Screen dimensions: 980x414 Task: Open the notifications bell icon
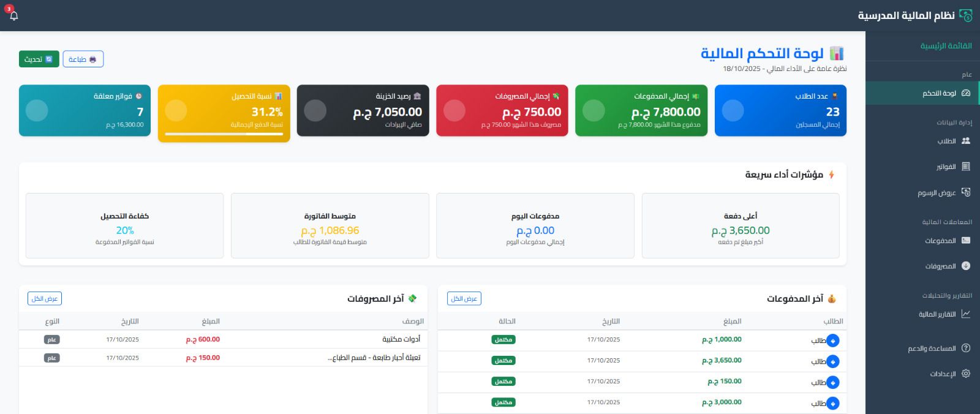click(13, 16)
